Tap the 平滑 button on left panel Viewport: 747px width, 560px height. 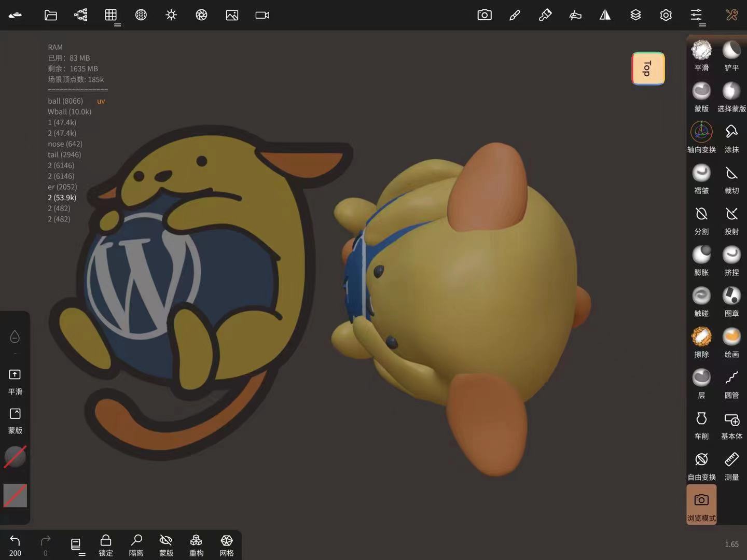tap(15, 381)
